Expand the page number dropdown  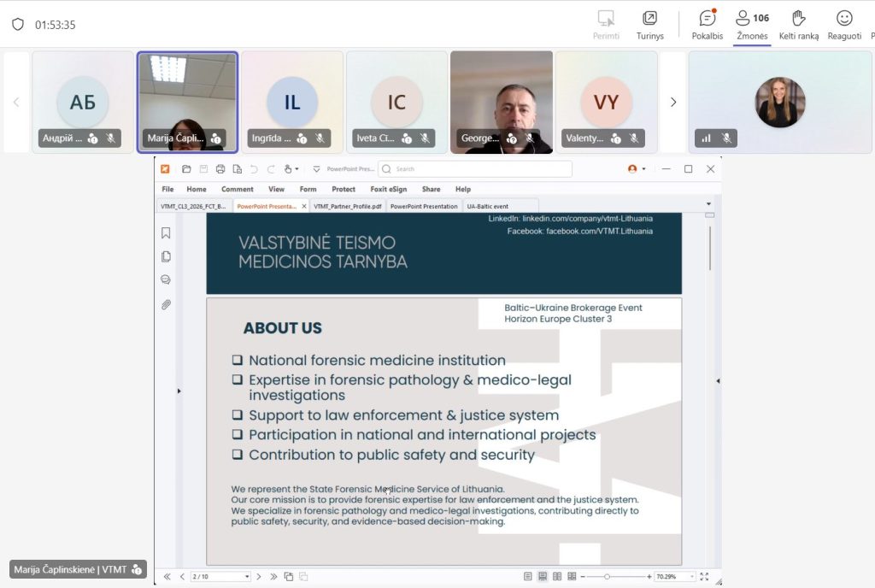[247, 577]
